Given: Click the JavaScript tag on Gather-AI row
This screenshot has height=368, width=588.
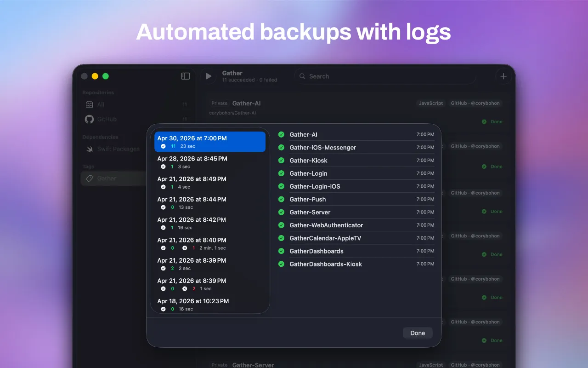Looking at the screenshot, I should pos(431,103).
